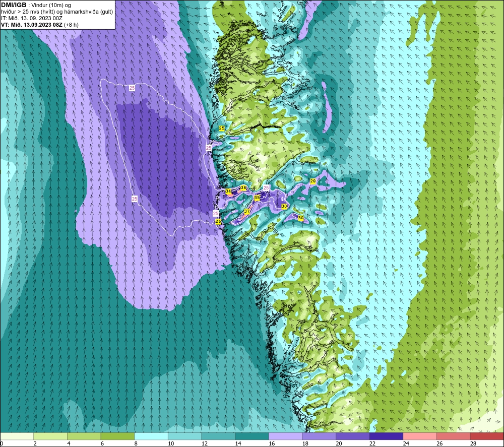Select the medium purple 18–20 m/s legend swatch
The height and width of the screenshot is (447, 504).
319,436
